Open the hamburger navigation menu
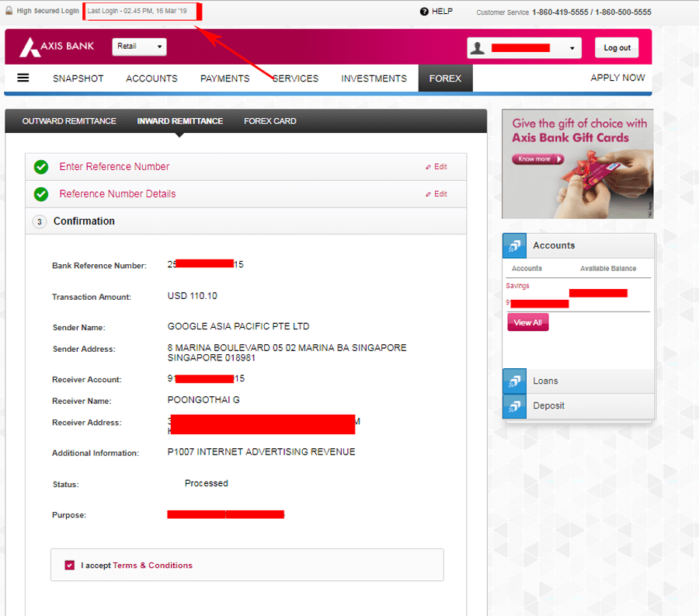This screenshot has width=699, height=616. [x=23, y=78]
